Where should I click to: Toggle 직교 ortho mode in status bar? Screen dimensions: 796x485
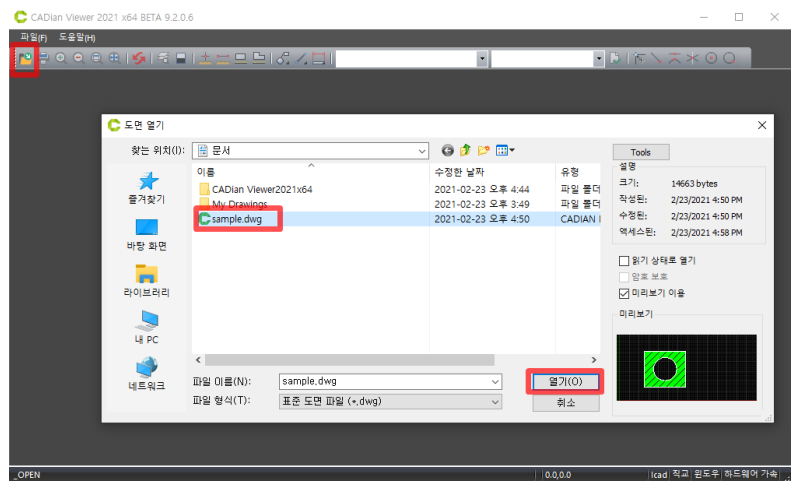coord(680,474)
